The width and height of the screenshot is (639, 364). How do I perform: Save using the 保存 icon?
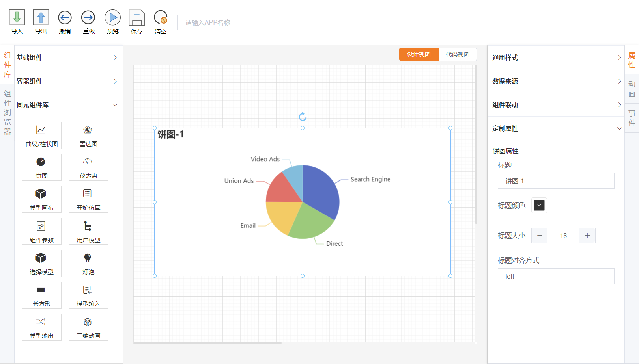[x=137, y=18]
